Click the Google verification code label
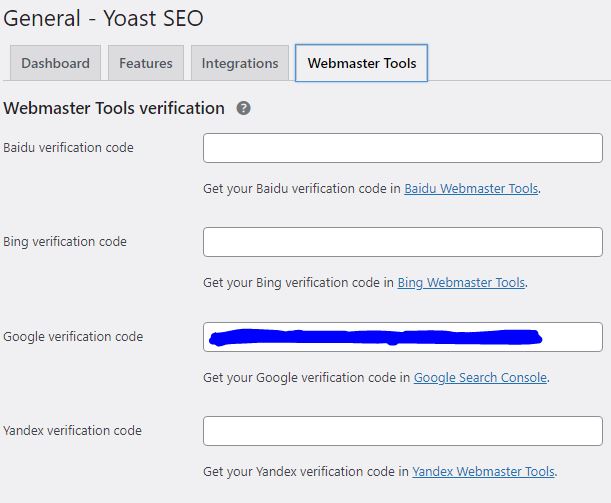The image size is (611, 503). [73, 337]
